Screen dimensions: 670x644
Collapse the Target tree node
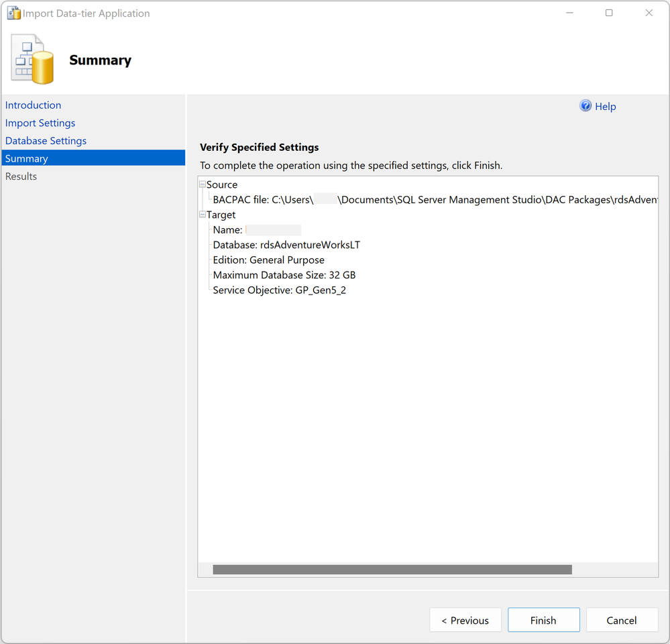coord(203,215)
